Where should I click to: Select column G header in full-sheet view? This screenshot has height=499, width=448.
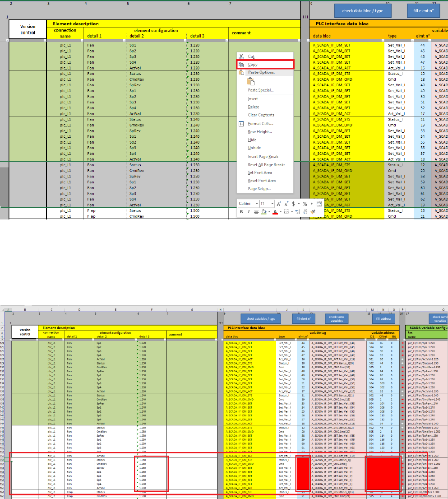click(192, 309)
